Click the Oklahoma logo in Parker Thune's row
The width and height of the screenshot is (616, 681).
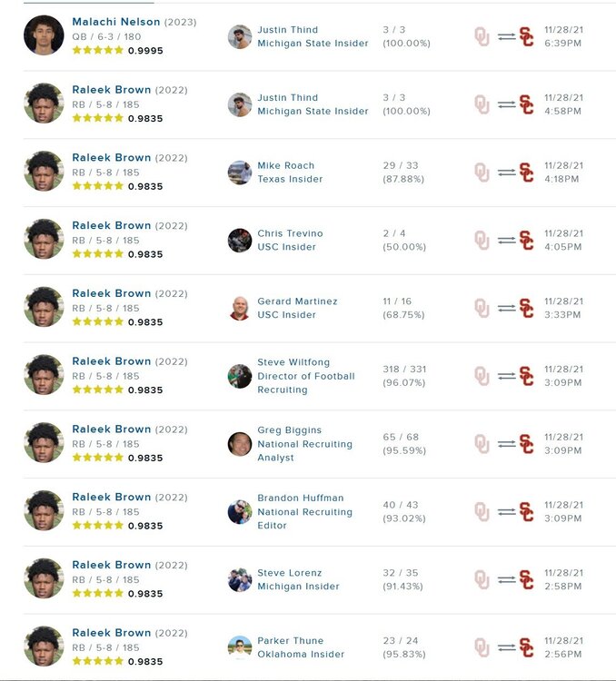click(482, 647)
